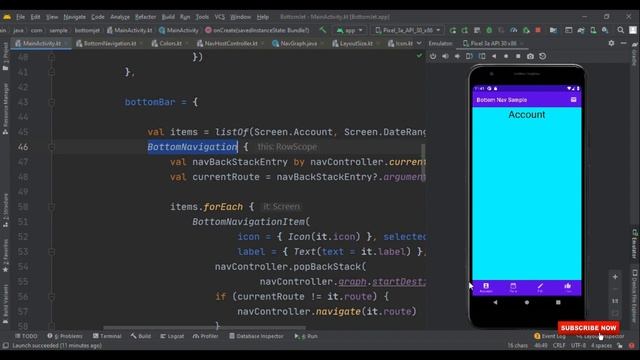Collapse code fold at line 50 forEach
The image size is (640, 360).
coord(51,207)
